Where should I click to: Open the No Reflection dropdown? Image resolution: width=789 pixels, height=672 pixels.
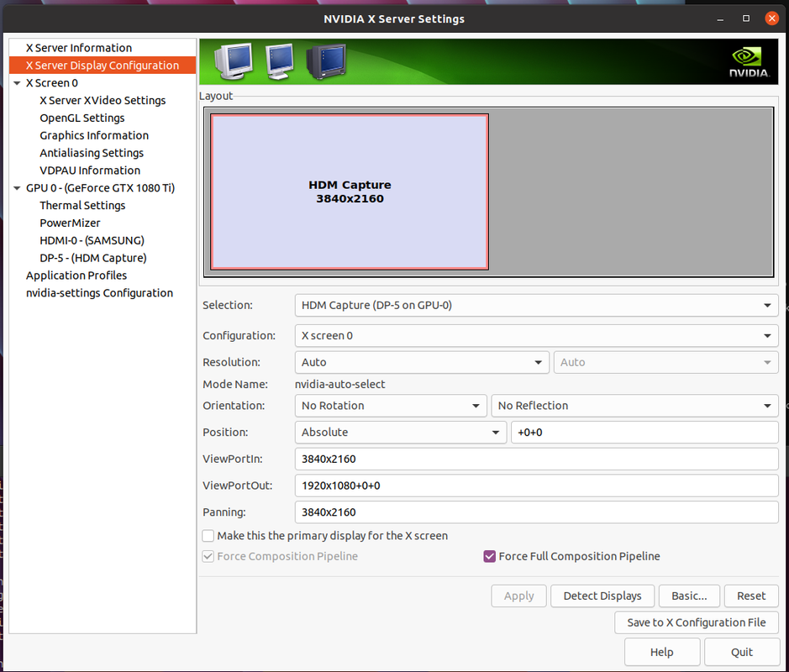[634, 406]
